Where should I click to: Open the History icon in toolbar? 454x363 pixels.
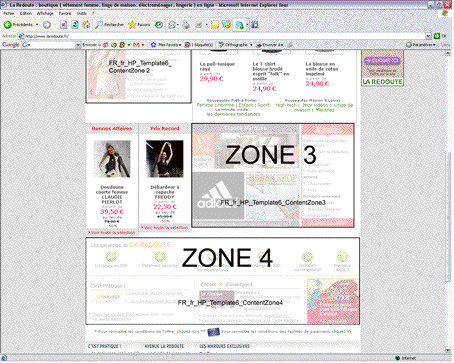point(159,25)
